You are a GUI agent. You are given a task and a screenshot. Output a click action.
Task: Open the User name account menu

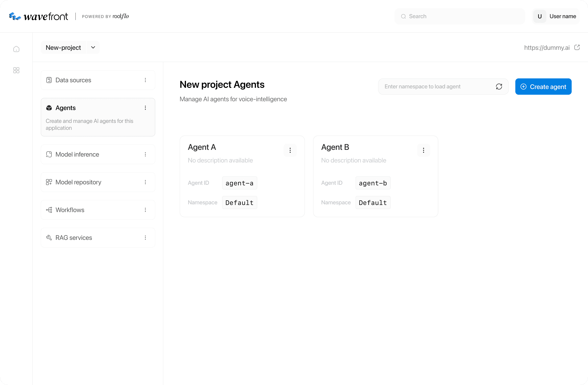pyautogui.click(x=556, y=16)
